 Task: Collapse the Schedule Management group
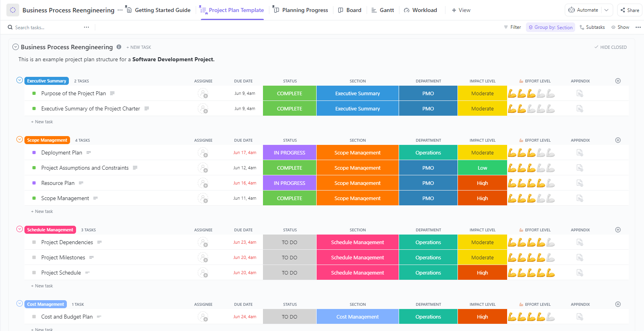pos(20,229)
